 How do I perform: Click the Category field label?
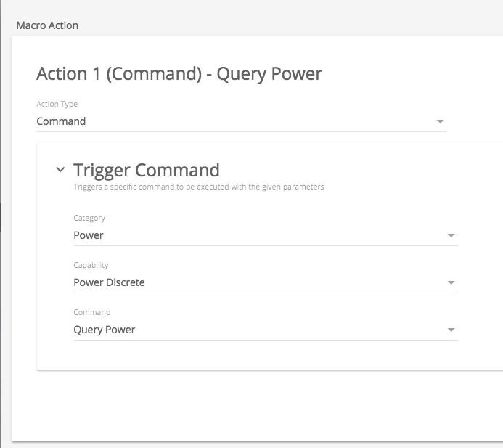89,218
